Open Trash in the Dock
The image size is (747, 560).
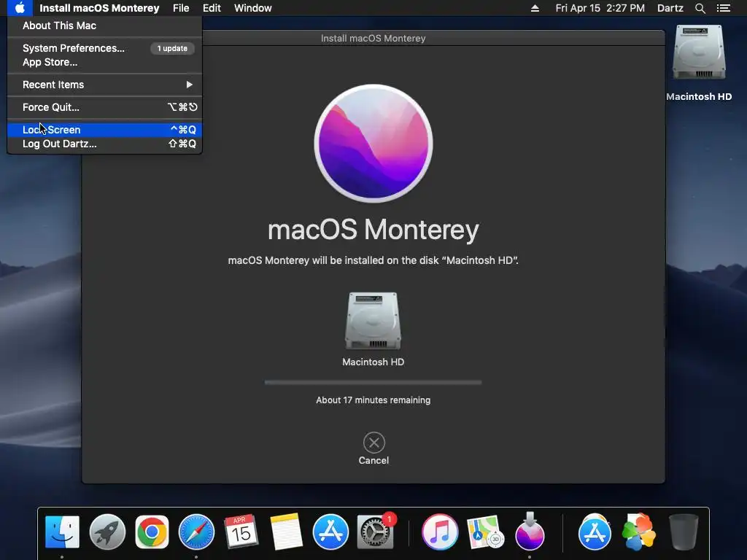[x=684, y=532]
